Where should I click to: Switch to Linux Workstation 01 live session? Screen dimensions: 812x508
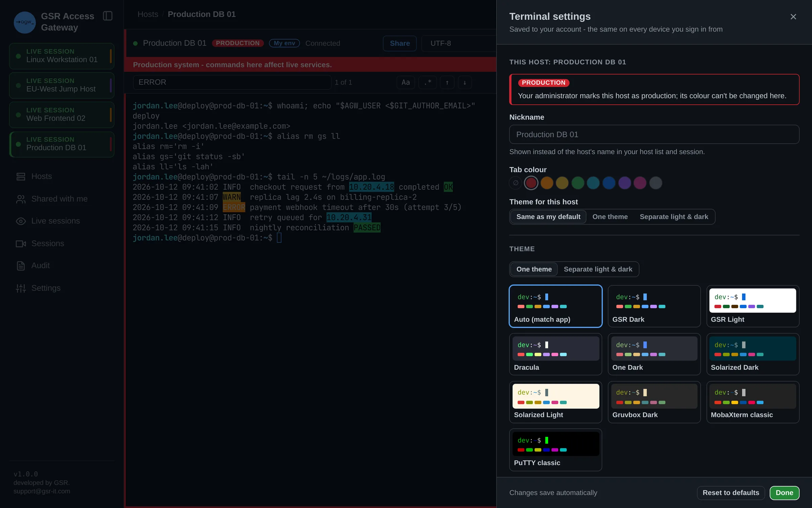62,56
